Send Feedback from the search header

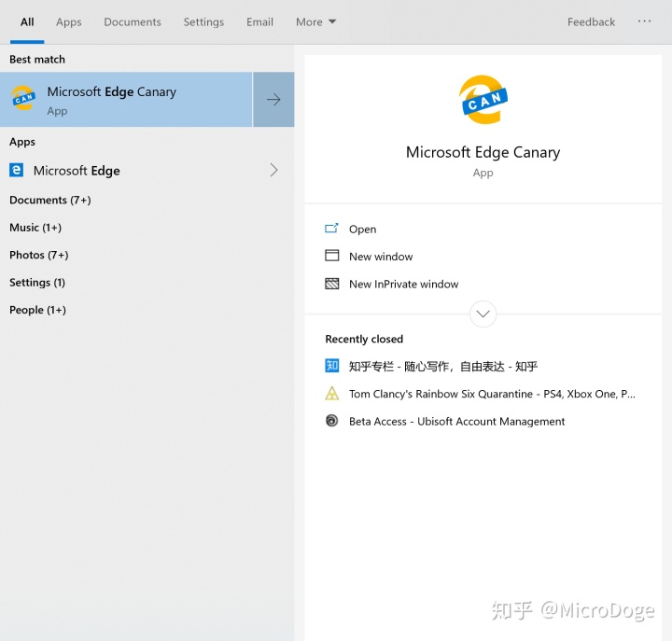[x=591, y=21]
